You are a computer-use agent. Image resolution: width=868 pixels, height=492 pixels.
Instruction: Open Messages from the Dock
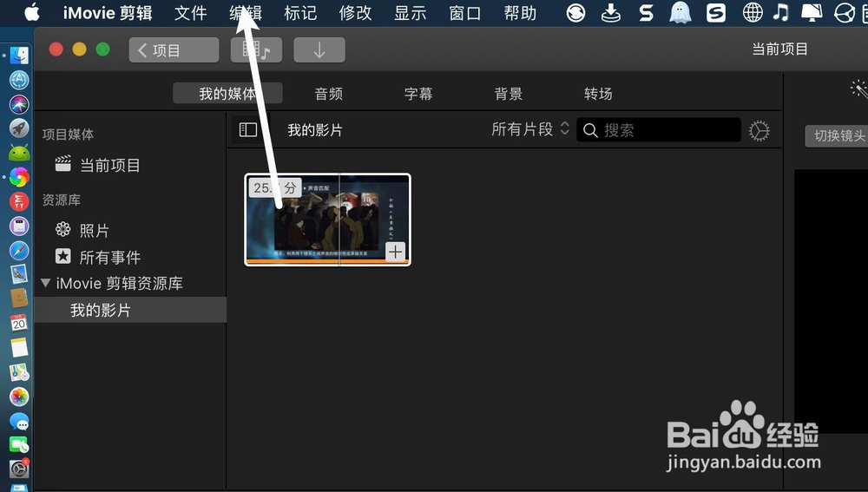tap(19, 422)
